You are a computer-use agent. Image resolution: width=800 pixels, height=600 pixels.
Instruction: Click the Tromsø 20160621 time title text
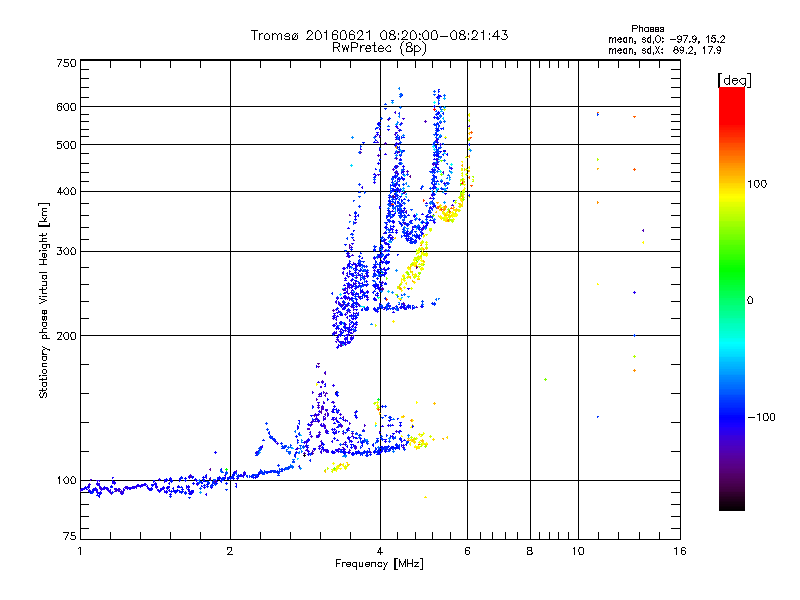pos(379,35)
